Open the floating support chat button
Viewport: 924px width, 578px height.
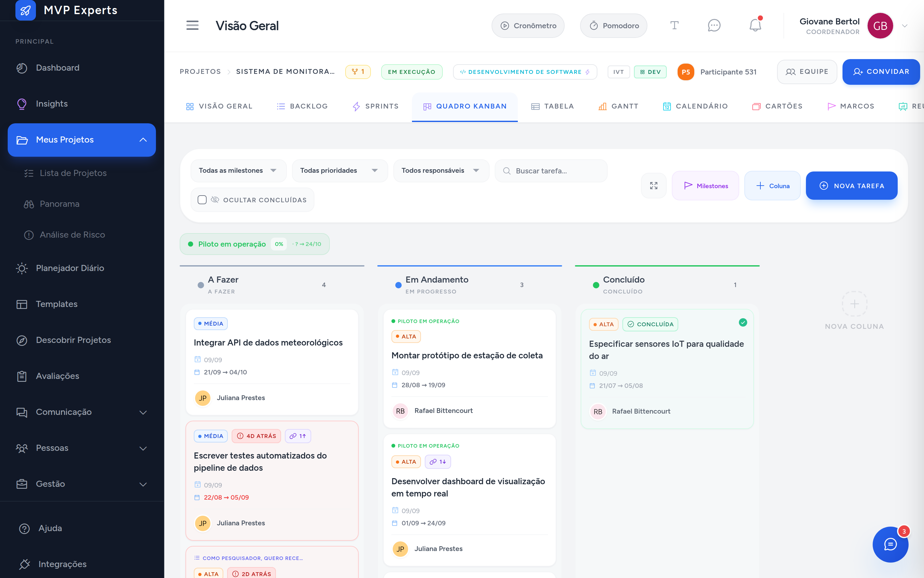point(890,544)
